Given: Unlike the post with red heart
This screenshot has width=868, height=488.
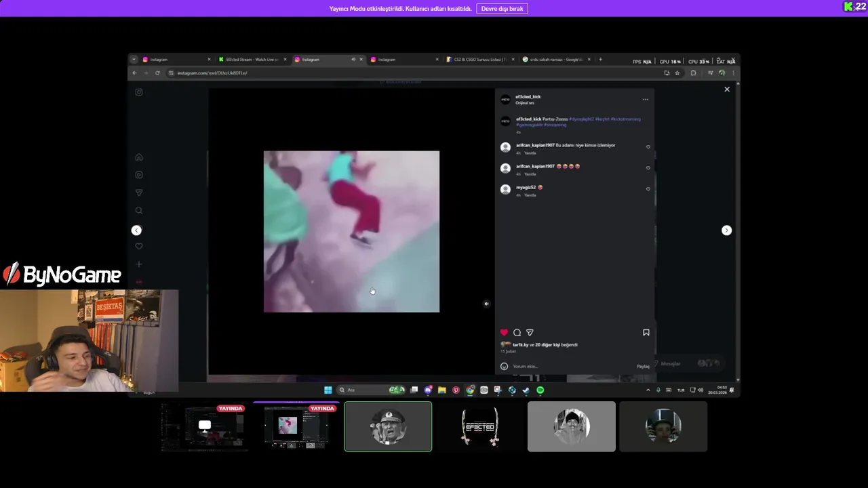Looking at the screenshot, I should (x=504, y=333).
